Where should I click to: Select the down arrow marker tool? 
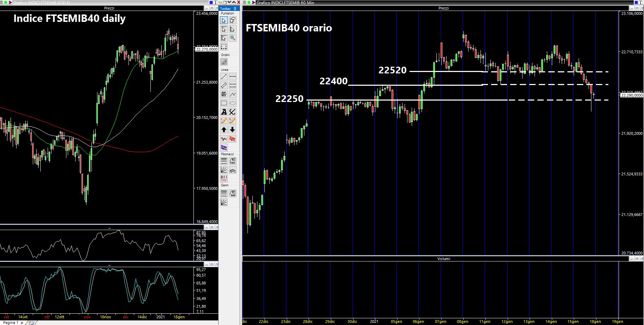click(x=232, y=130)
